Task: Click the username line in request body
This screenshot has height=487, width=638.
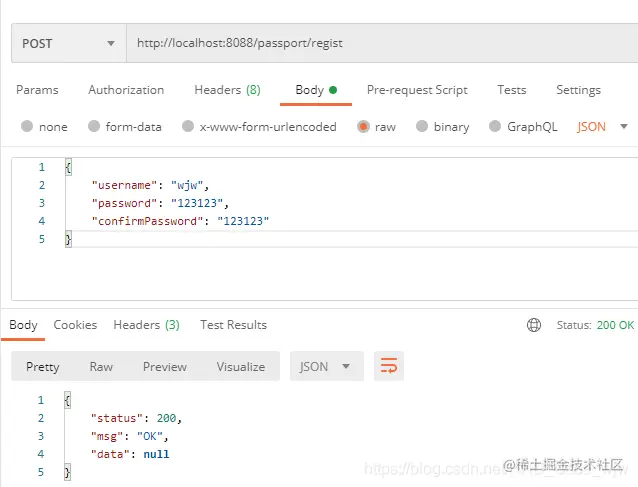Action: pyautogui.click(x=150, y=185)
